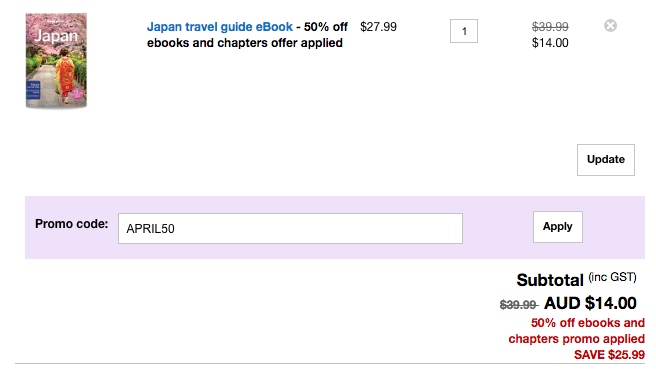
Task: Click the Update cart button
Action: [605, 160]
